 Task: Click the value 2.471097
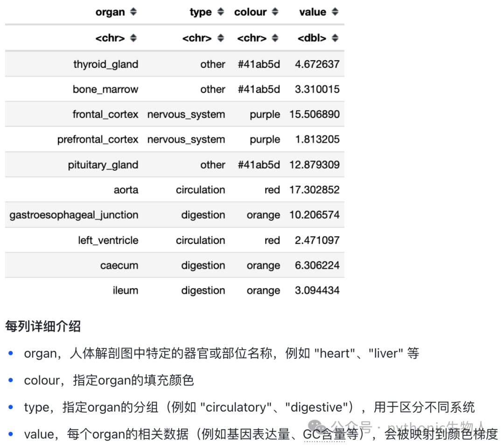(x=317, y=241)
